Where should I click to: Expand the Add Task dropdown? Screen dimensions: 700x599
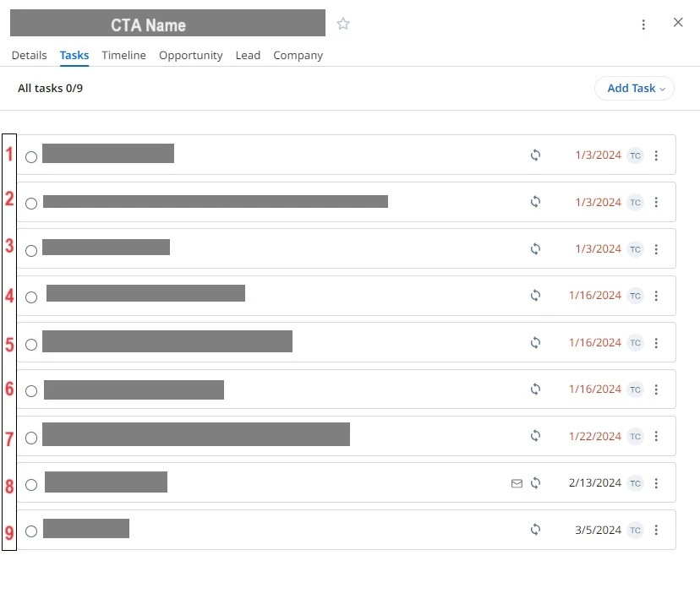pos(634,89)
